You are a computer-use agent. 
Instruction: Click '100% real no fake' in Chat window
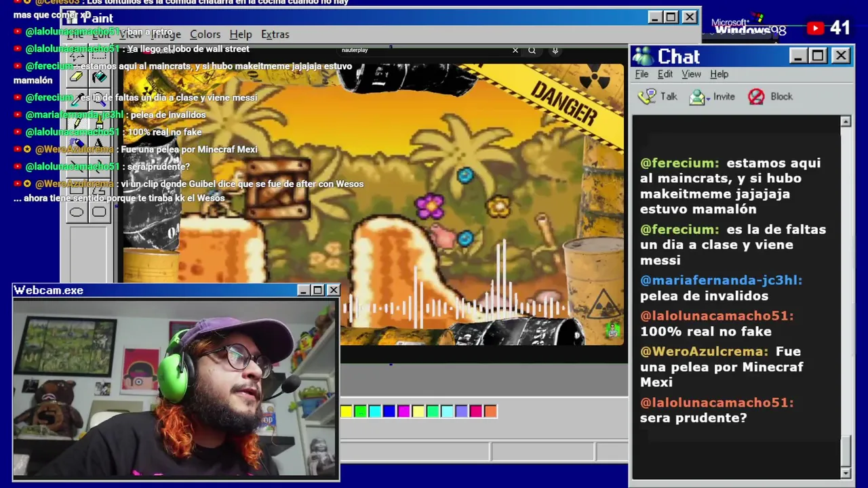(x=706, y=331)
